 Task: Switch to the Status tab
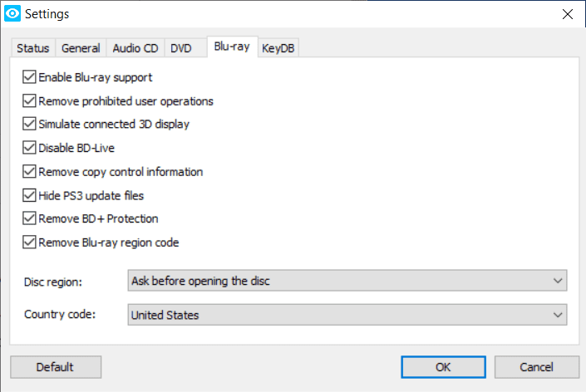click(33, 48)
